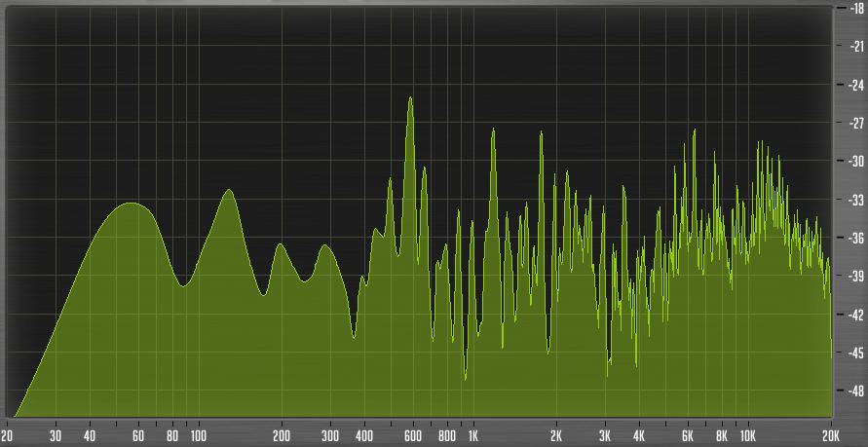Click the tallest spectrum peak near 600 Hz
The width and height of the screenshot is (868, 447).
[x=410, y=98]
